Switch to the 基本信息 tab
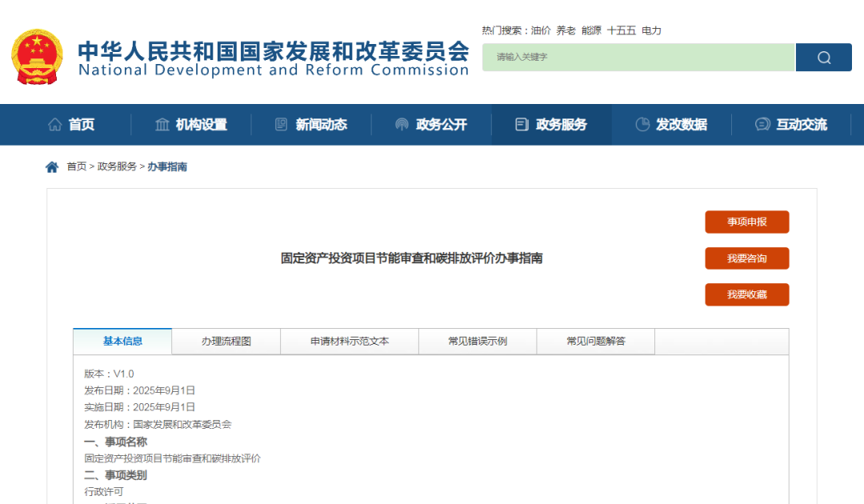Image resolution: width=864 pixels, height=504 pixels. [x=122, y=342]
